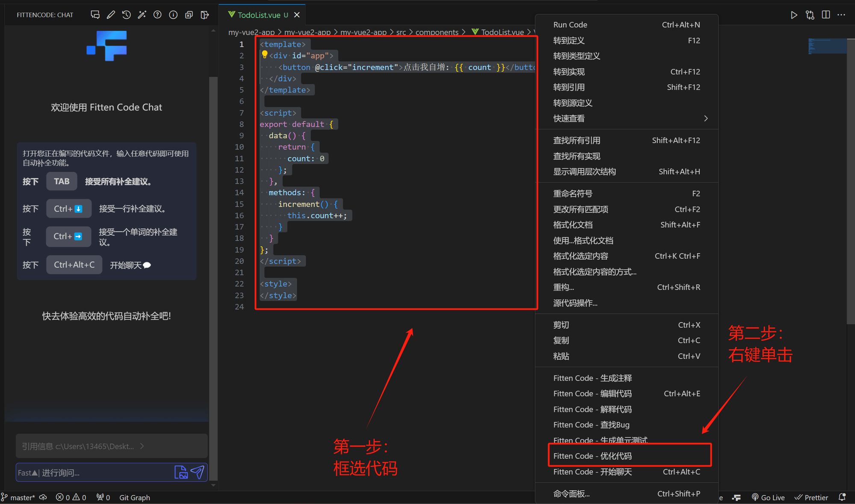Image resolution: width=855 pixels, height=504 pixels.
Task: Publish changes via cloud sync icon
Action: click(43, 498)
